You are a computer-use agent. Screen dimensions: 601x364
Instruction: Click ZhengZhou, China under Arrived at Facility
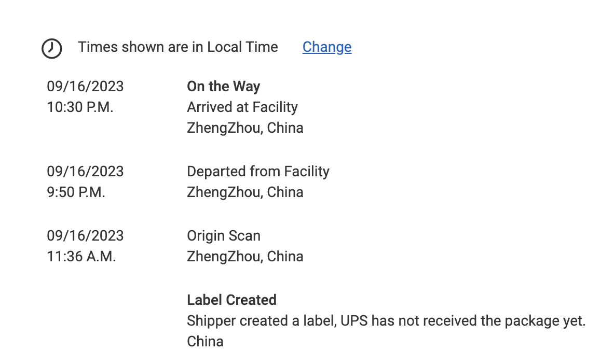(x=245, y=128)
